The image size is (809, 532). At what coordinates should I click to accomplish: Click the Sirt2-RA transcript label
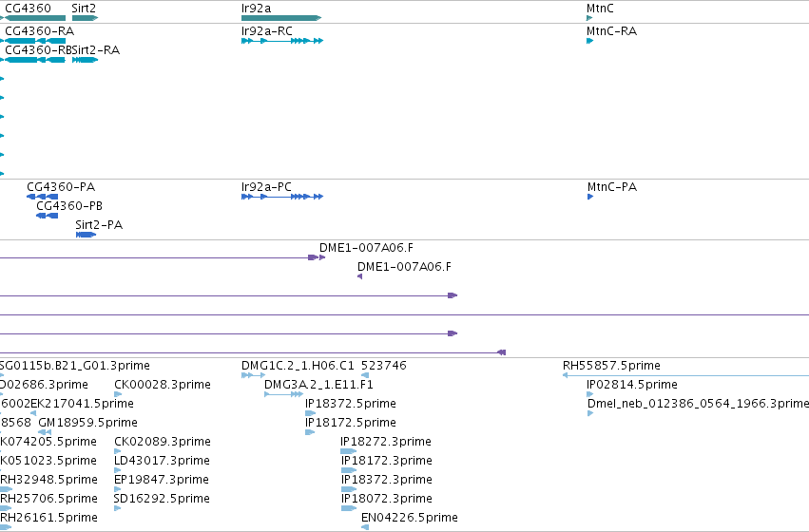pyautogui.click(x=96, y=50)
